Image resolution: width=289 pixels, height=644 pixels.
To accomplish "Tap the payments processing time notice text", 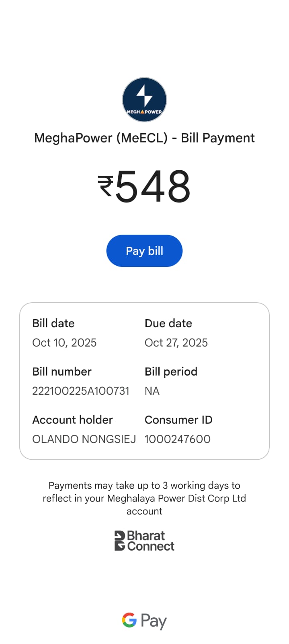I will tap(144, 498).
